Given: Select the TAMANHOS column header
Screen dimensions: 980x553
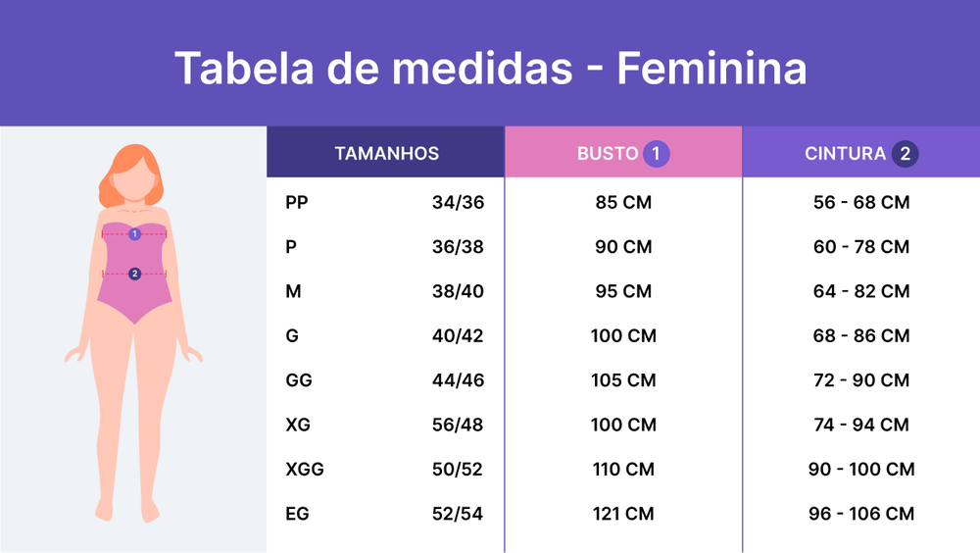Looking at the screenshot, I should [386, 153].
